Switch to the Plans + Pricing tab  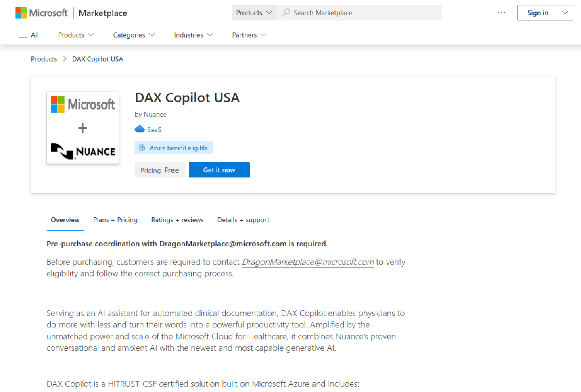(x=115, y=220)
